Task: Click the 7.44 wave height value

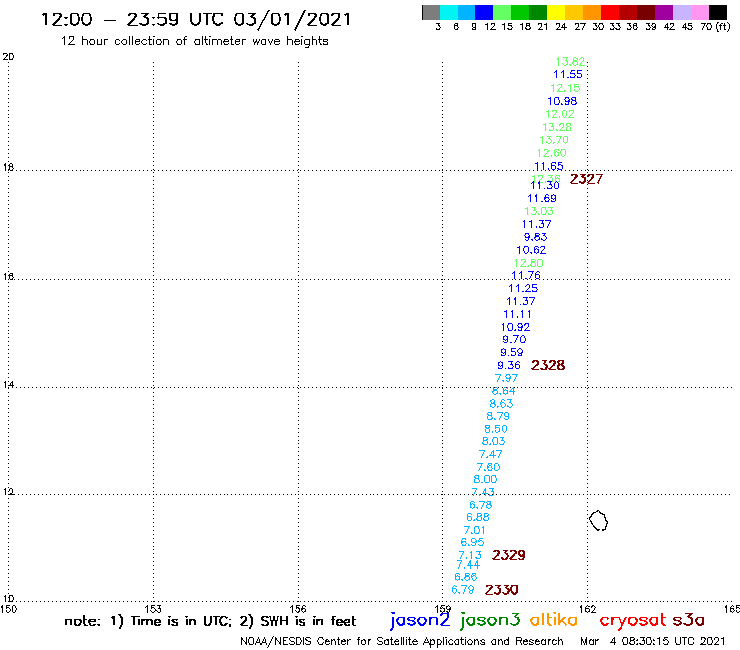Action: point(468,565)
